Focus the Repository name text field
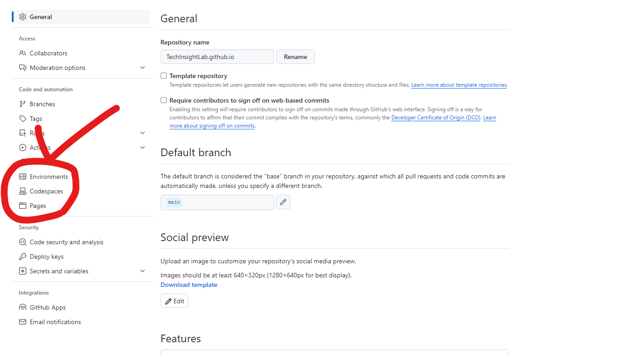Viewport: 644px width, 355px height. (x=217, y=57)
